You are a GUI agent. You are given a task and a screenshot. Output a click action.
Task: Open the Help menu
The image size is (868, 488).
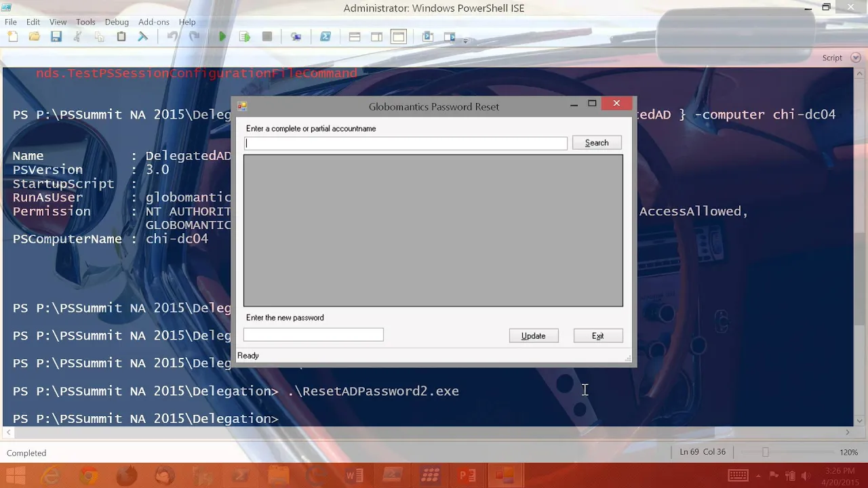187,22
